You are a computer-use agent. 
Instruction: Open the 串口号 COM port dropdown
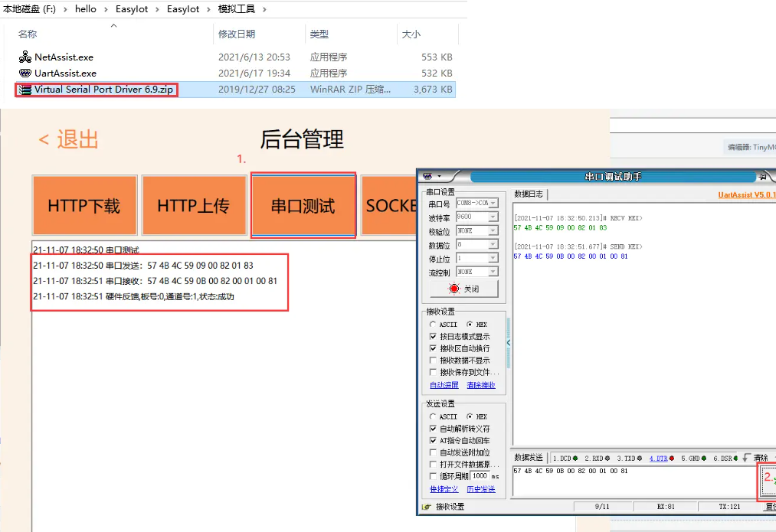(x=493, y=203)
